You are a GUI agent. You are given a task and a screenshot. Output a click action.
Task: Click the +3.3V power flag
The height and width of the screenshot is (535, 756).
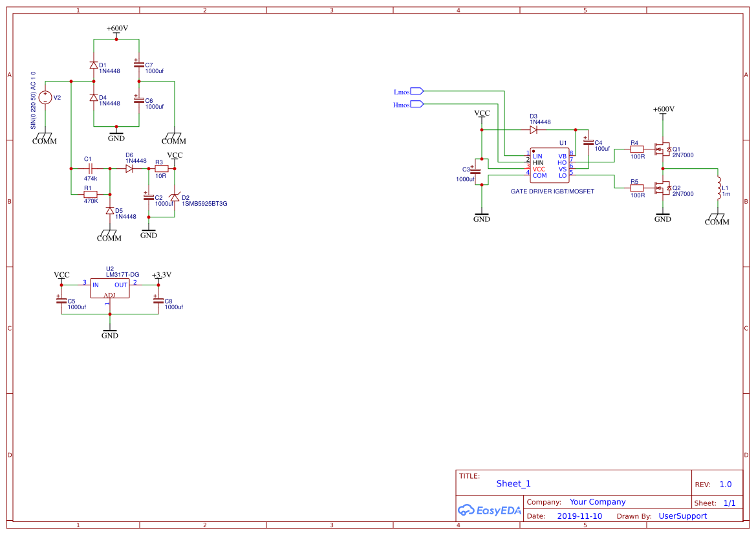point(161,275)
